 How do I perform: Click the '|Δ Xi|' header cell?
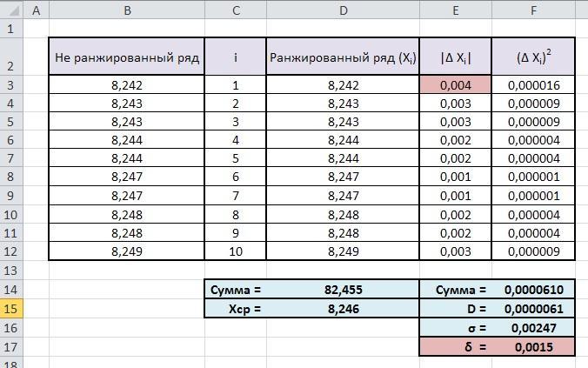click(455, 57)
